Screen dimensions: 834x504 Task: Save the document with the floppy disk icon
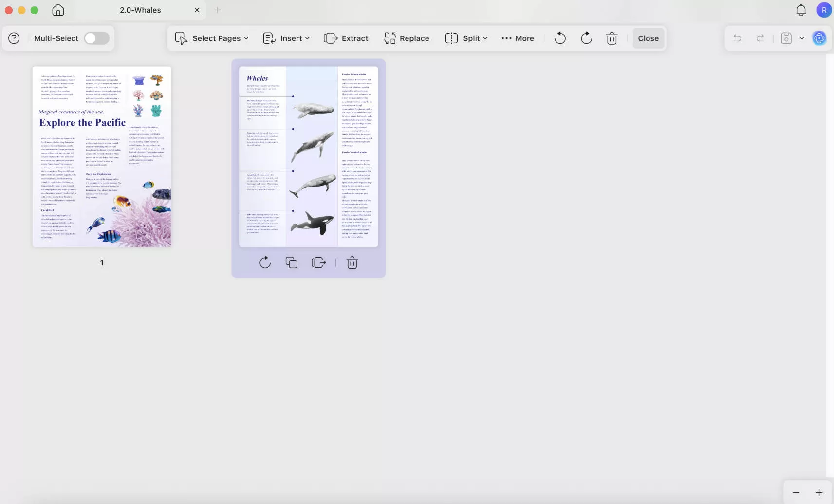click(785, 38)
